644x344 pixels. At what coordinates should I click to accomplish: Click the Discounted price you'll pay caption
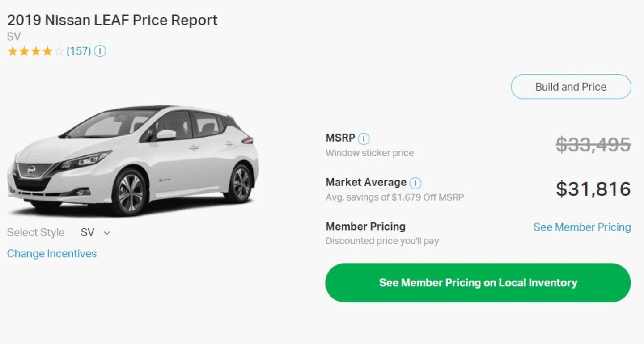point(382,241)
